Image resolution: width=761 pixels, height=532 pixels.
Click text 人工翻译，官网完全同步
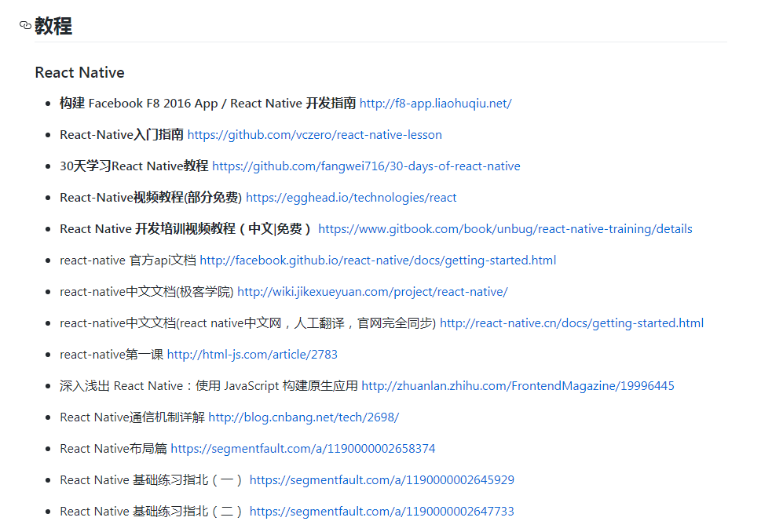click(x=364, y=323)
